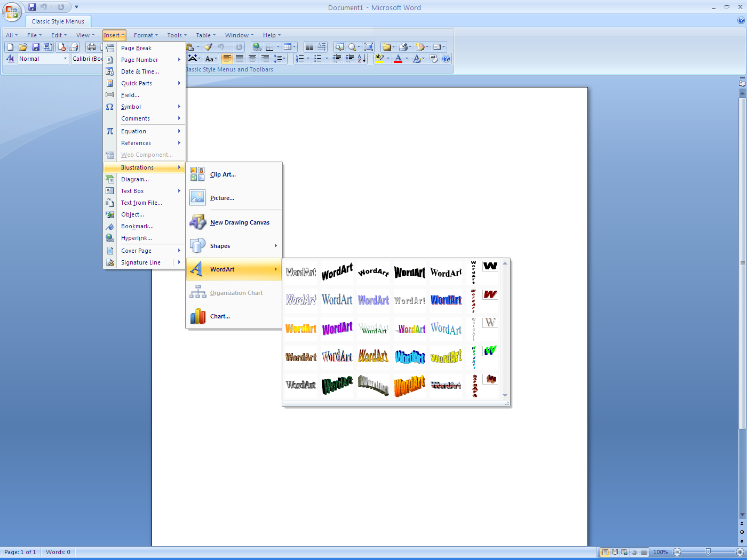
Task: Choose Clip Art from Illustrations submenu
Action: (234, 174)
